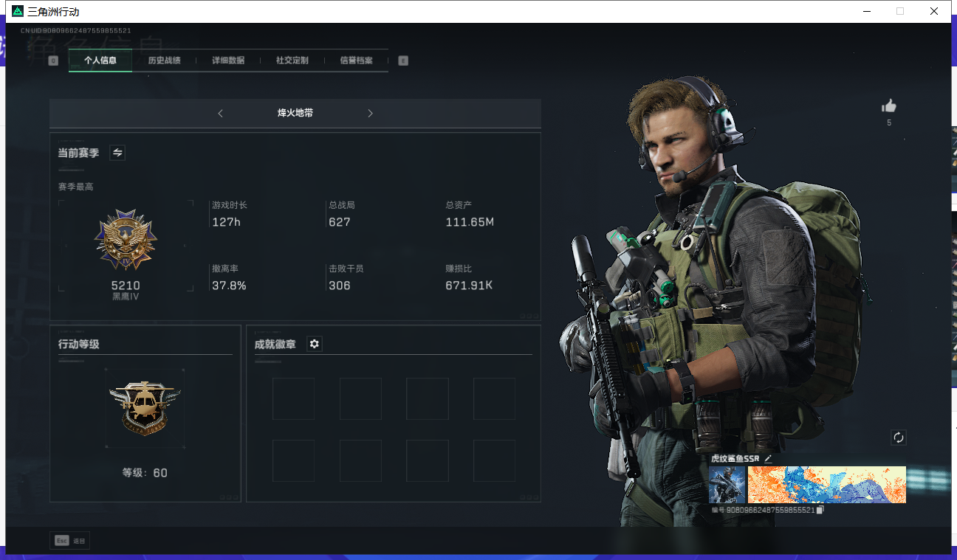
Task: Click the 赚损比 value 671.91K
Action: click(469, 286)
